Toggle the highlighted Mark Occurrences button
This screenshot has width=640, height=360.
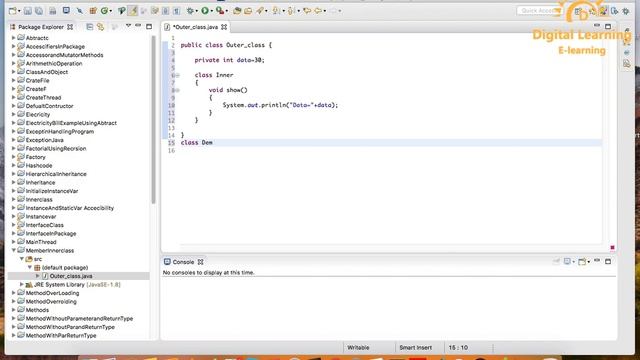click(133, 11)
